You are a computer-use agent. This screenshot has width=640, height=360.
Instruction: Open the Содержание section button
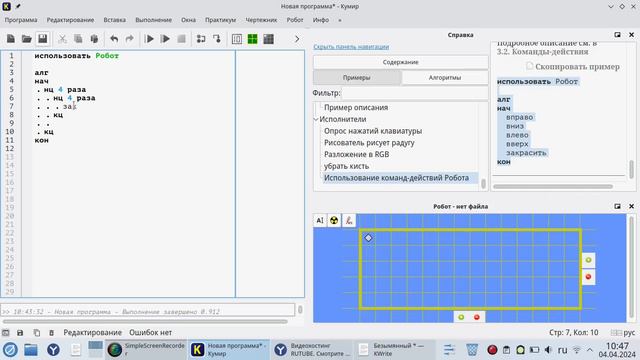400,62
